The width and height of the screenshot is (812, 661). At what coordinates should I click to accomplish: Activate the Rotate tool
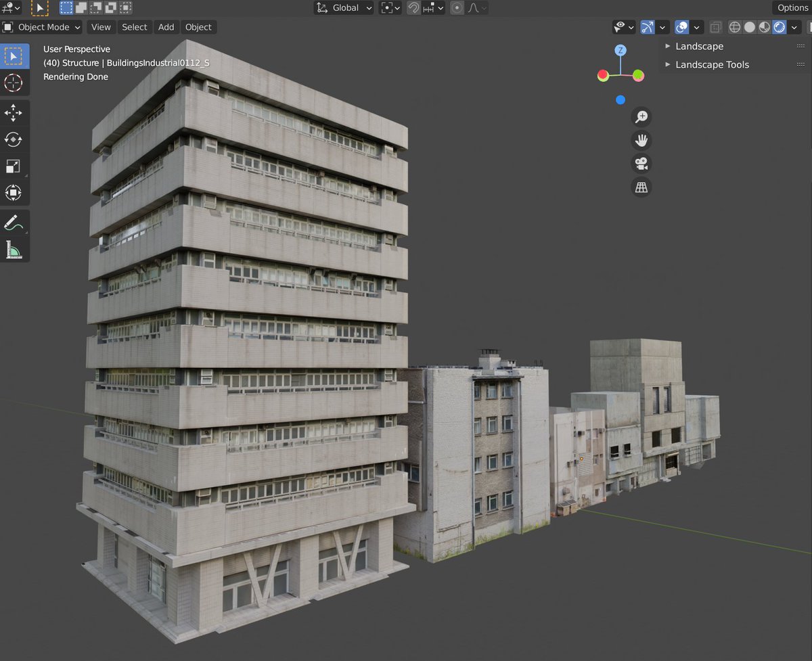(x=14, y=139)
